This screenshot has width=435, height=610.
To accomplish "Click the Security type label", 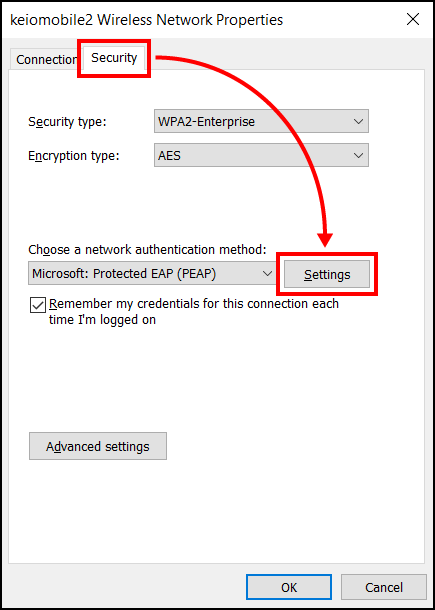I will point(67,122).
